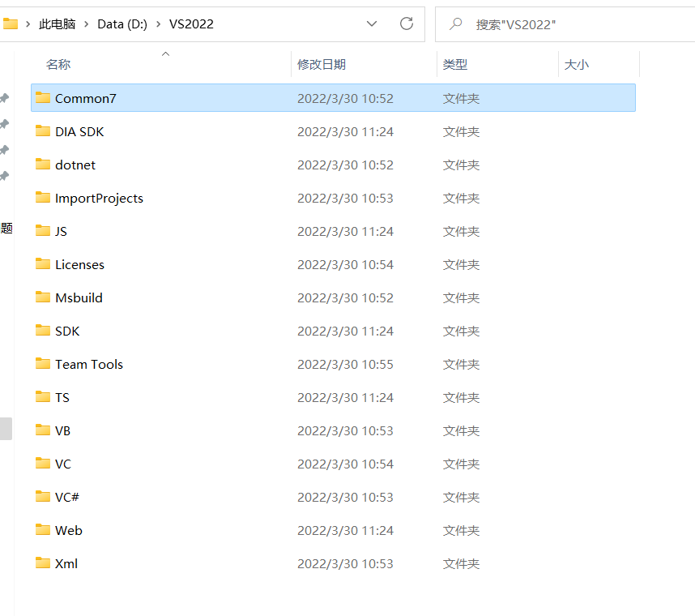This screenshot has width=695, height=616.
Task: Navigate to 此电脑 in breadcrumb
Action: pos(58,24)
